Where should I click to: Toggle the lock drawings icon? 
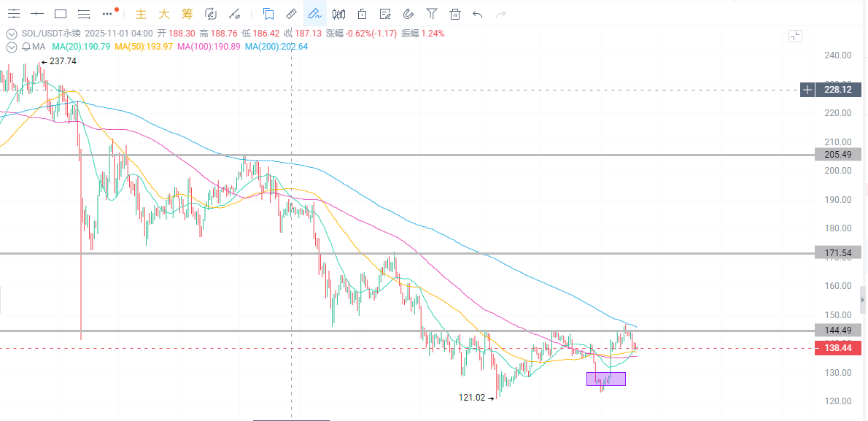pos(362,14)
